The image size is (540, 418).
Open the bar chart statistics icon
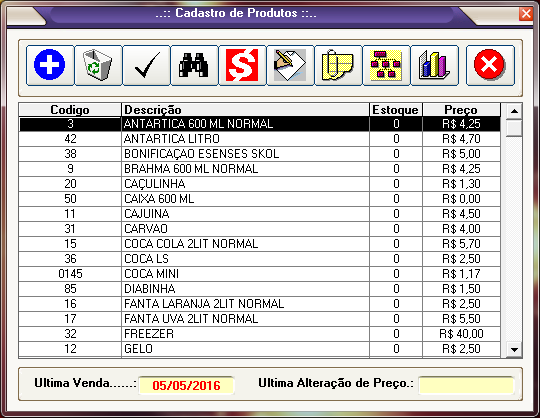[x=434, y=65]
